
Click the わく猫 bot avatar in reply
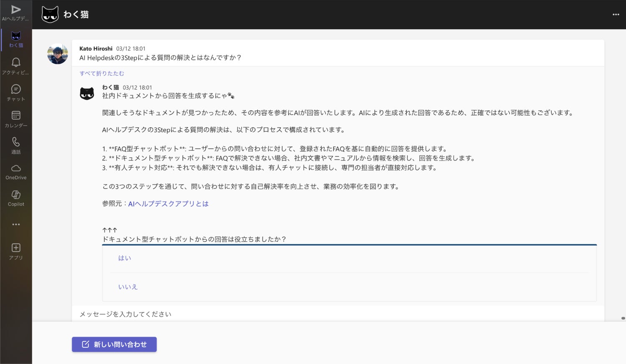point(87,93)
